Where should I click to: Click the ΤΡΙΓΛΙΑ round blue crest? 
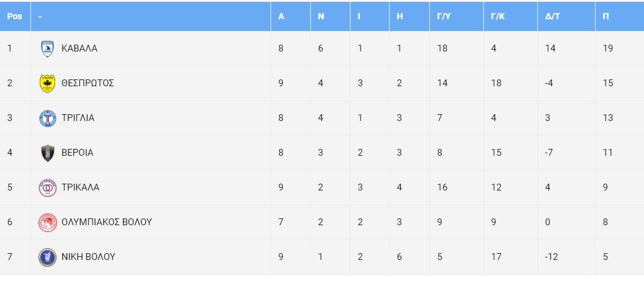click(x=48, y=118)
